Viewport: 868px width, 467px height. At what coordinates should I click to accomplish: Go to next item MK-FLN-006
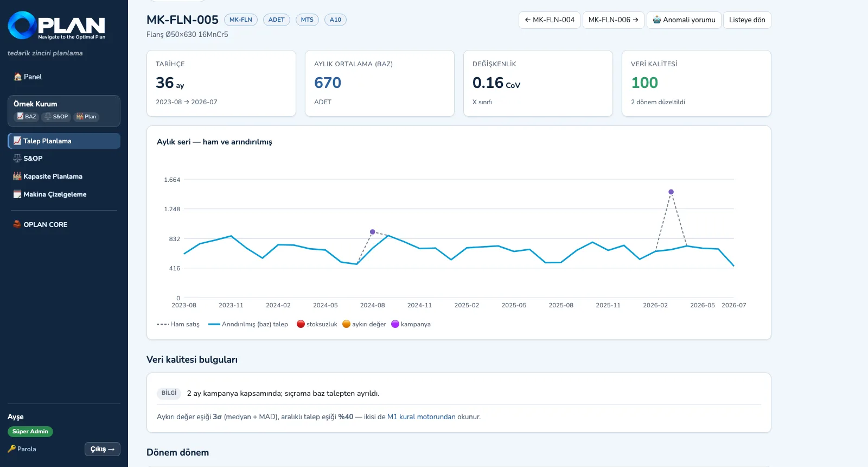(x=614, y=20)
